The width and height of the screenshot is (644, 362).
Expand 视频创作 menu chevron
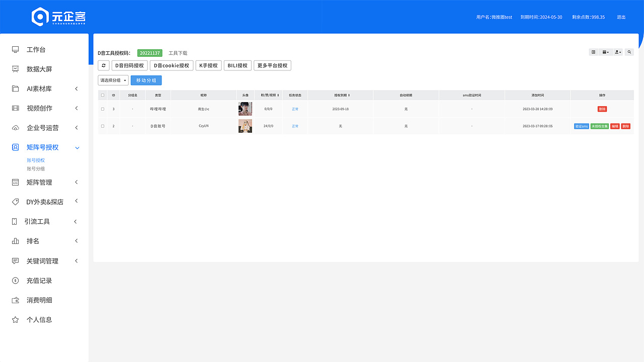[x=76, y=108]
